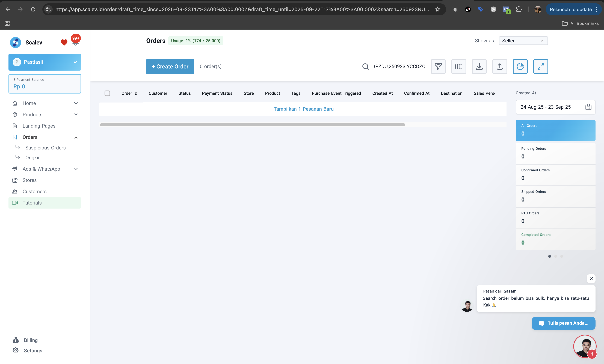The height and width of the screenshot is (364, 604).
Task: Click the browser forward arrow
Action: 20,9
